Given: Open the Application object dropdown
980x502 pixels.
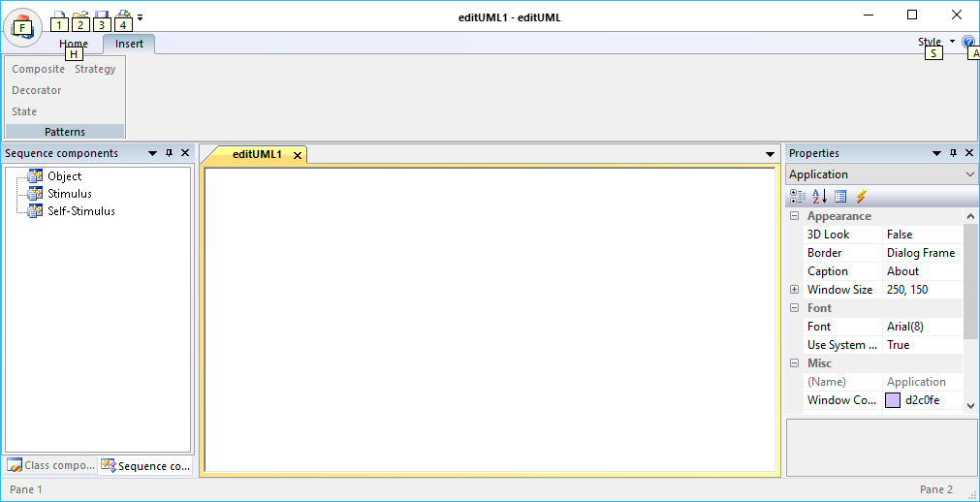Looking at the screenshot, I should [x=970, y=174].
